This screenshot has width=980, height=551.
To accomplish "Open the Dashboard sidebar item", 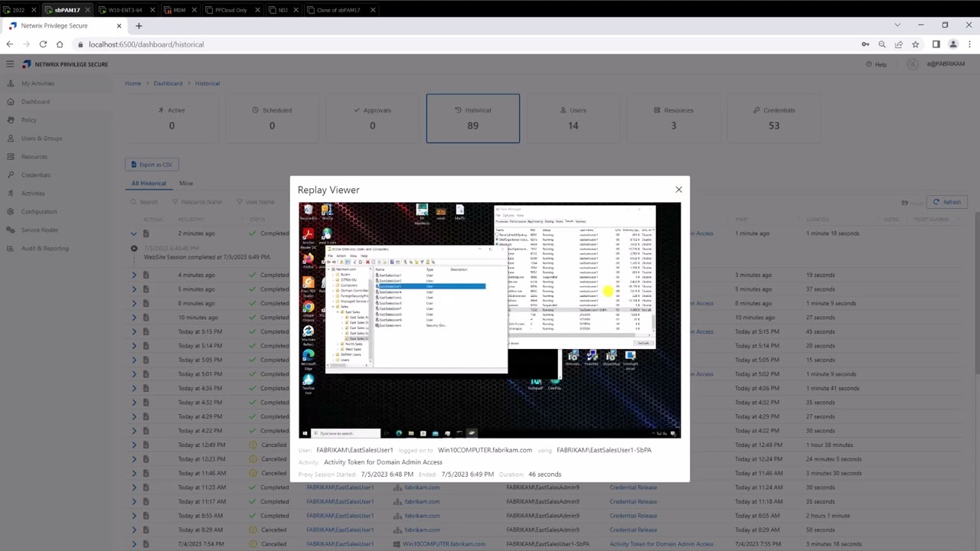I will [35, 102].
